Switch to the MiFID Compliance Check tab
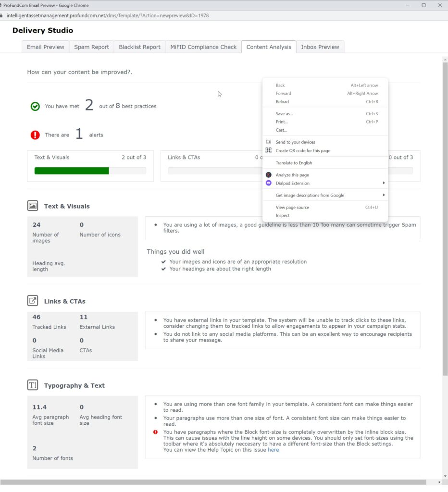Viewport: 448px width, 492px height. click(x=203, y=47)
